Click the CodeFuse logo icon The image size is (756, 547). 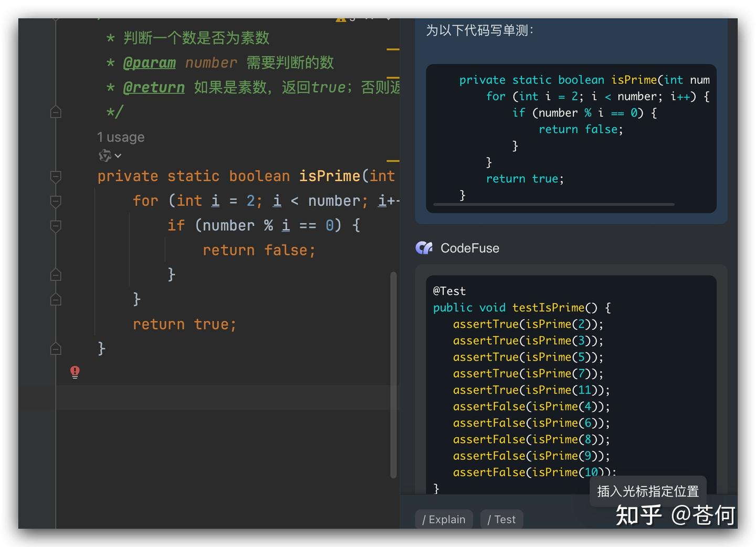tap(424, 248)
